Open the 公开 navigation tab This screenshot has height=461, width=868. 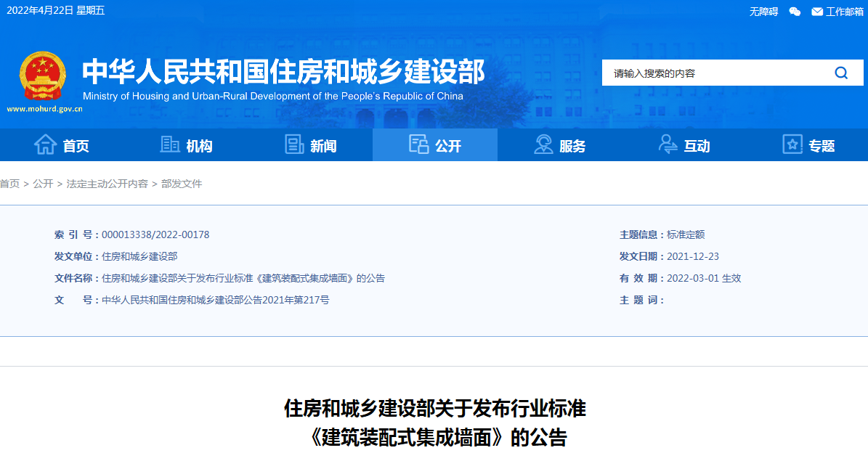point(435,145)
